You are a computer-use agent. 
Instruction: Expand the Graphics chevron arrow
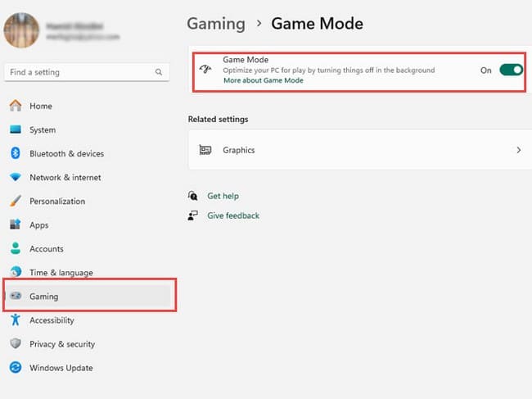(x=518, y=151)
